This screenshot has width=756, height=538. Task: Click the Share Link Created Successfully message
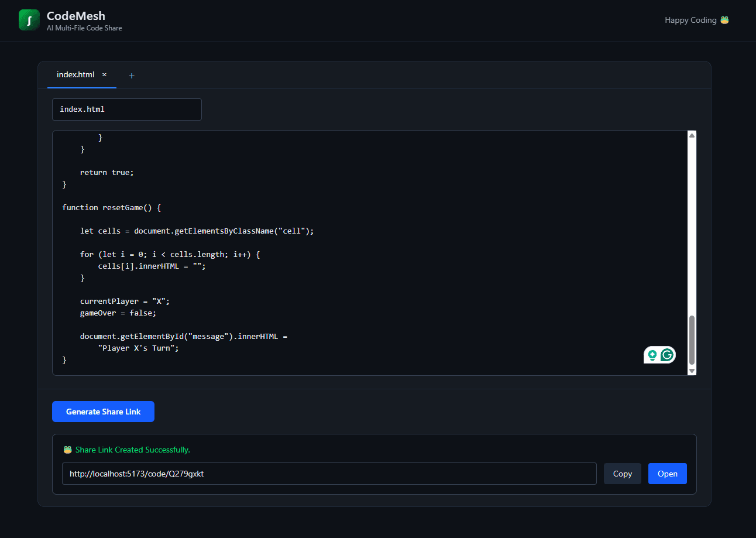pos(132,450)
